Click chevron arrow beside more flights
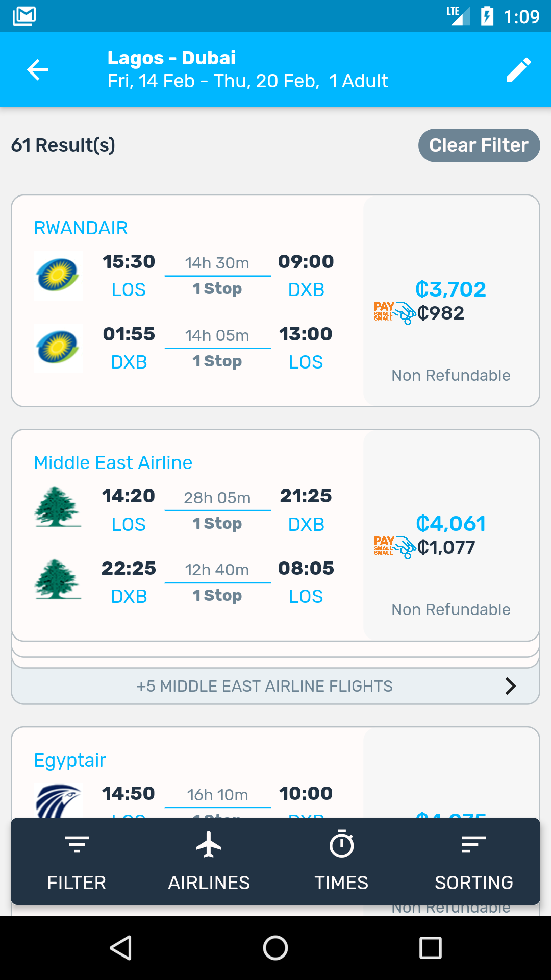The height and width of the screenshot is (980, 551). click(510, 686)
